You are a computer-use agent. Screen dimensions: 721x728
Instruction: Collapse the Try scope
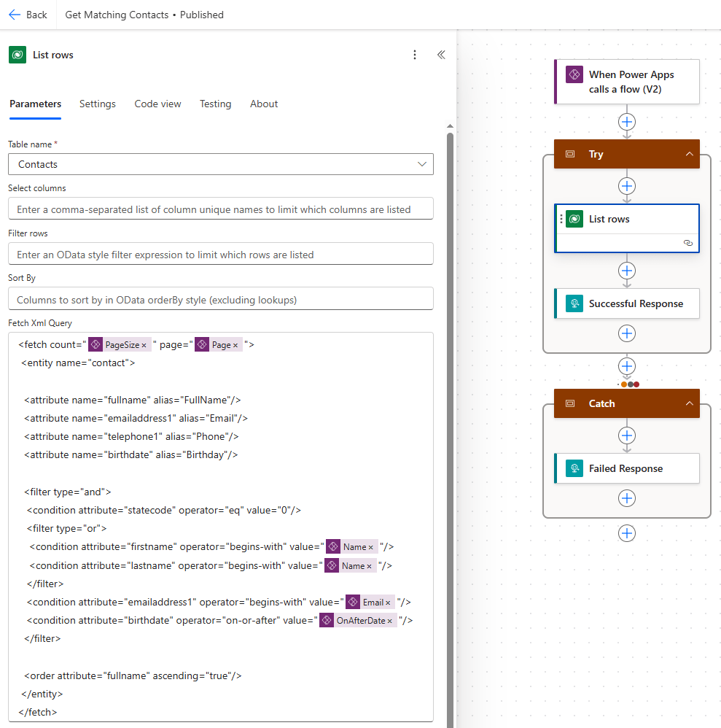pos(688,154)
